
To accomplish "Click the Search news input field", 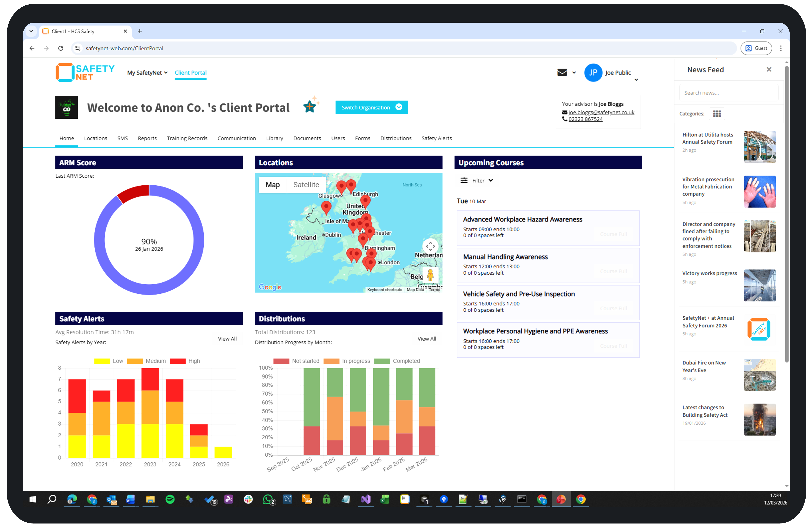I will tap(728, 92).
